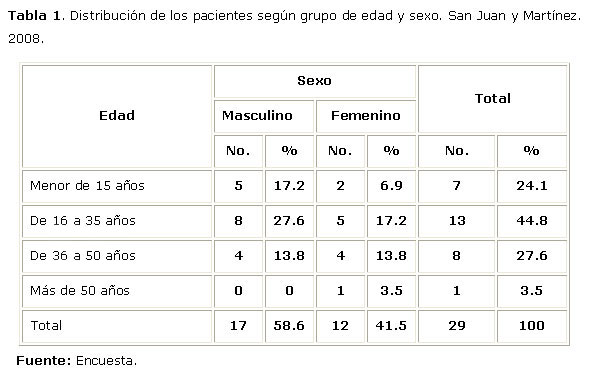Select the 44.8 total percentage cell
The height and width of the screenshot is (380, 595).
(x=532, y=221)
